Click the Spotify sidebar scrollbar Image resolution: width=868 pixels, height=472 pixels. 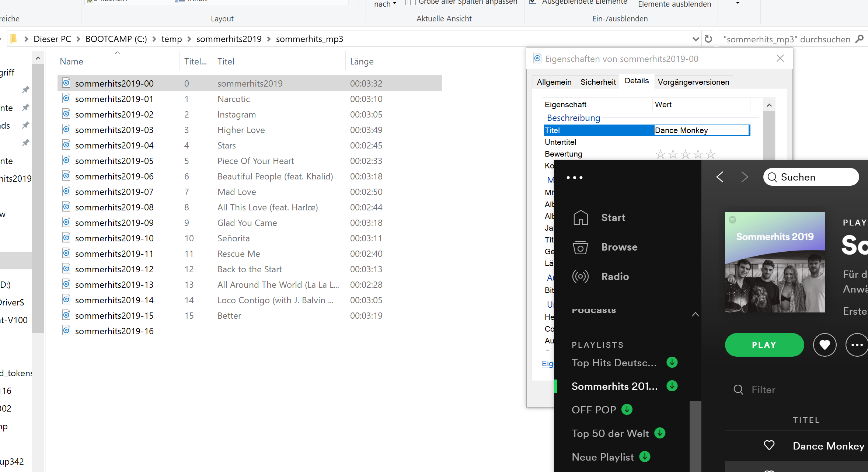(x=695, y=436)
